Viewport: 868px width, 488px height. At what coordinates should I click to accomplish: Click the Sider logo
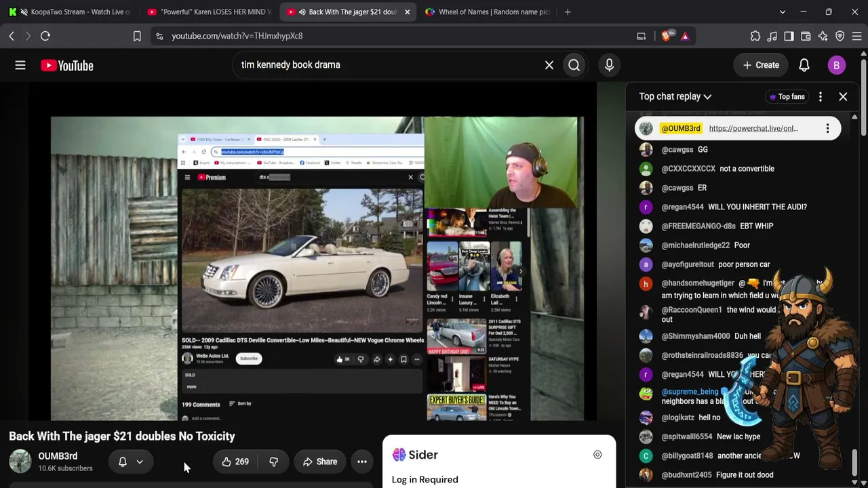(415, 455)
